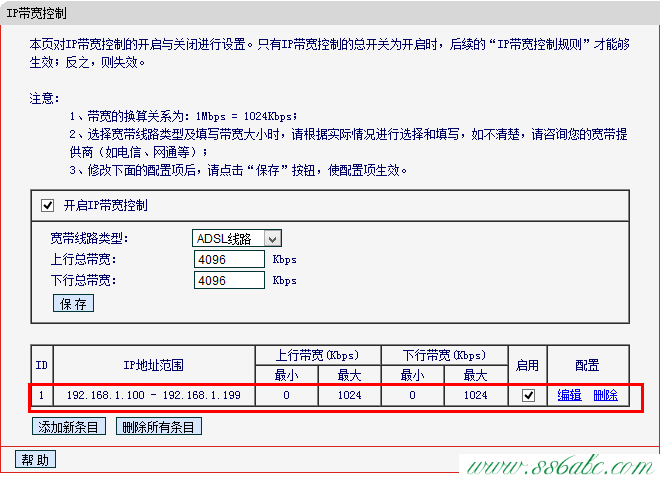Click the 下行带宽 (Kbps) table header

coord(444,355)
